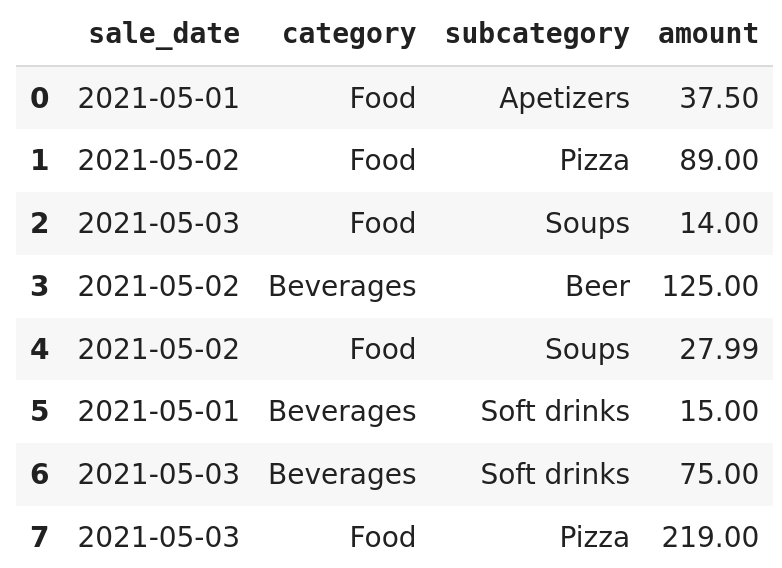Click the category column header
The width and height of the screenshot is (782, 568).
[348, 34]
